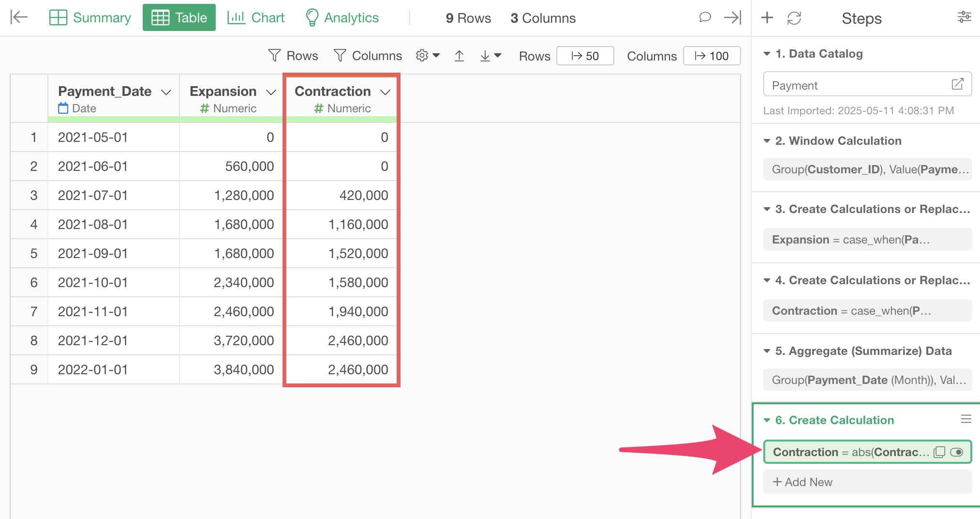Open the comment bubble icon

coord(705,17)
